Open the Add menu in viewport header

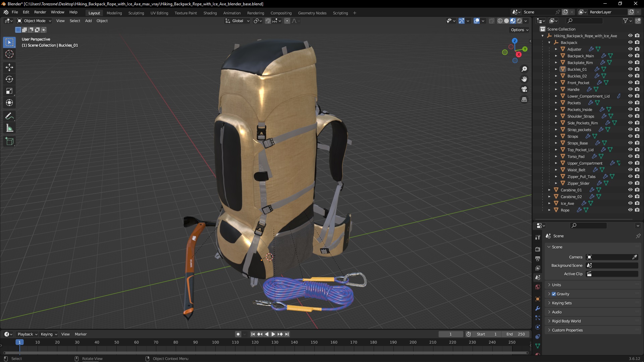(88, 21)
